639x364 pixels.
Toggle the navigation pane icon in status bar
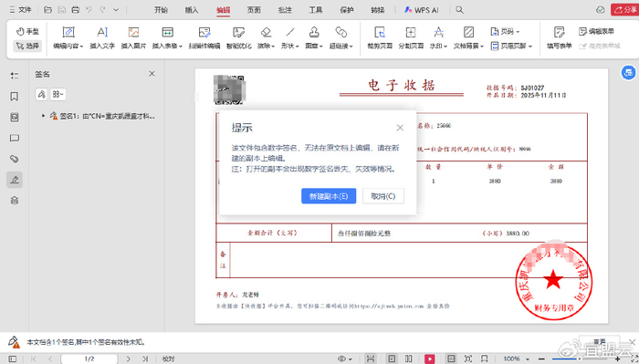[13, 359]
